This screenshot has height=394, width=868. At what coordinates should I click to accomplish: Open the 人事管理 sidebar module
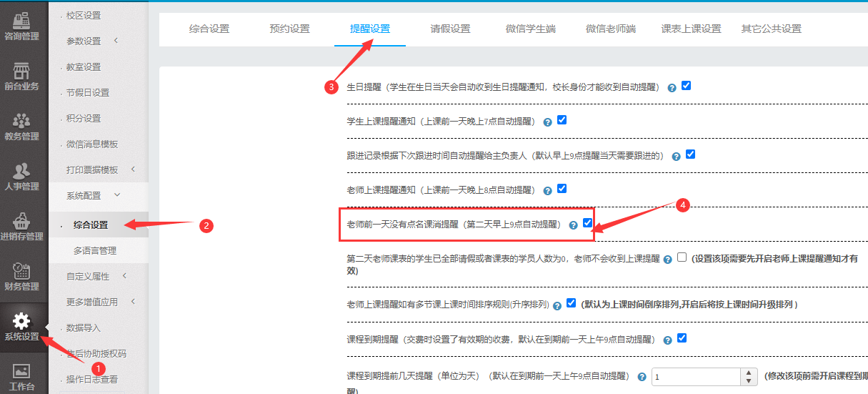point(21,177)
